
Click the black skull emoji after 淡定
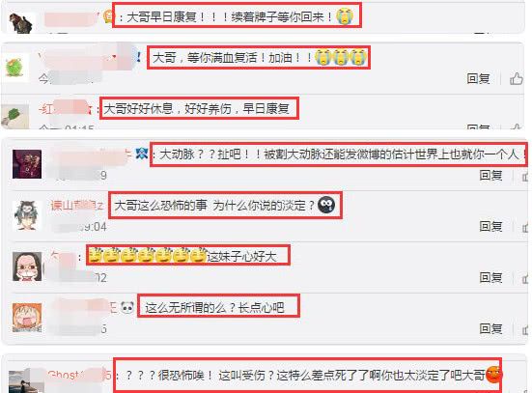(x=326, y=205)
